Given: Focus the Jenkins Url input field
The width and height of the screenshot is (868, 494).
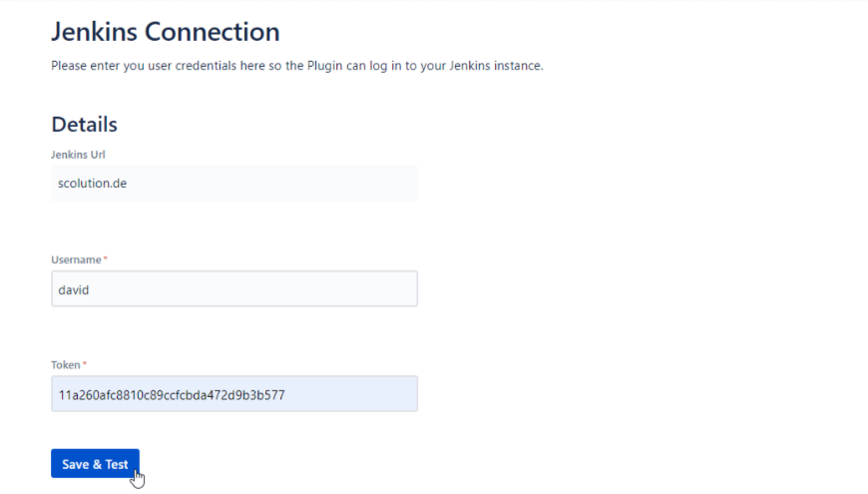Looking at the screenshot, I should point(233,184).
